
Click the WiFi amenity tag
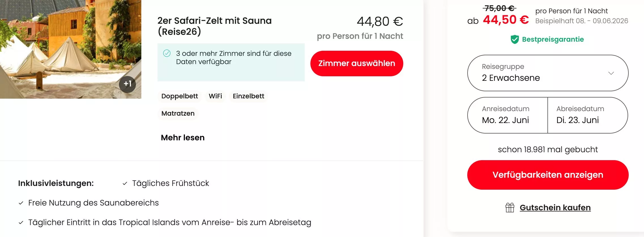click(x=215, y=96)
